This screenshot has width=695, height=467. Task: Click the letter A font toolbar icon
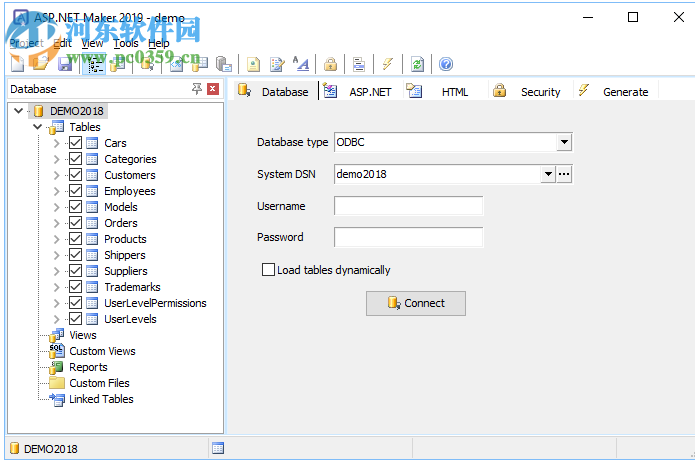coord(301,64)
